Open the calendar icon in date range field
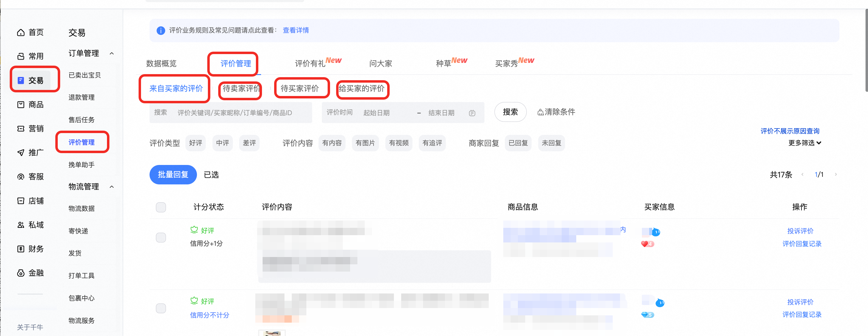Viewport: 868px width, 336px height. tap(472, 113)
